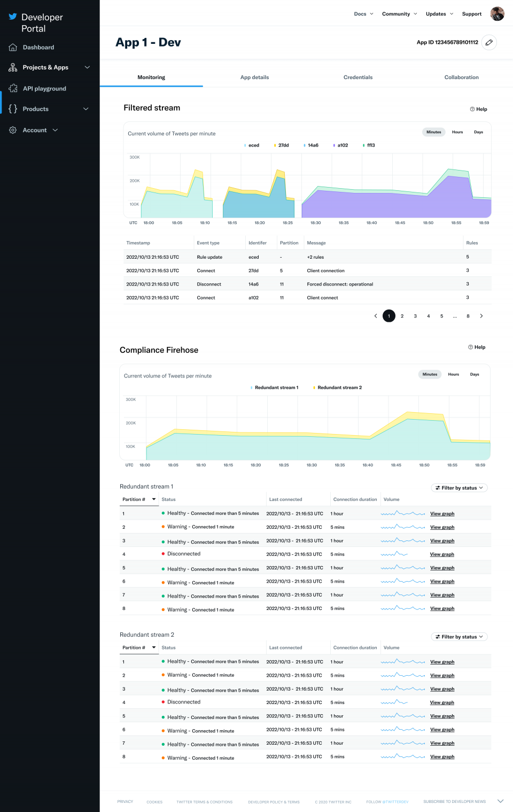
Task: Switch to App details tab
Action: point(254,78)
